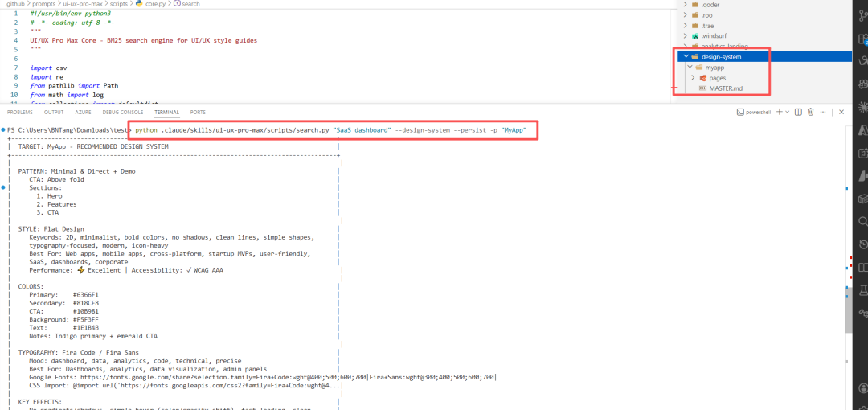Open Accounts icon at activity bar bottom
Image resolution: width=868 pixels, height=410 pixels.
(x=862, y=387)
